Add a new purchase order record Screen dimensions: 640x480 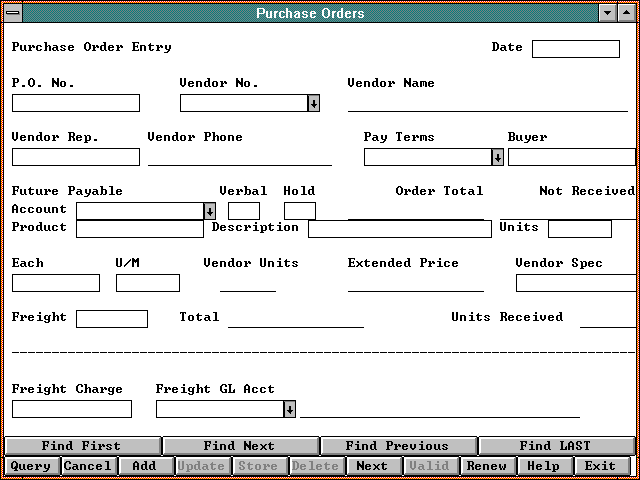(144, 466)
